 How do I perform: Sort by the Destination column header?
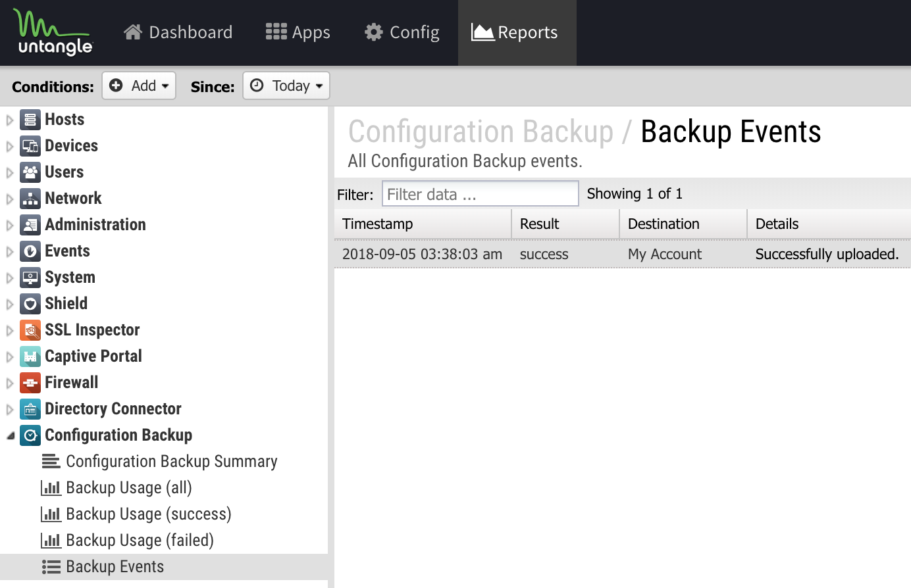coord(683,224)
